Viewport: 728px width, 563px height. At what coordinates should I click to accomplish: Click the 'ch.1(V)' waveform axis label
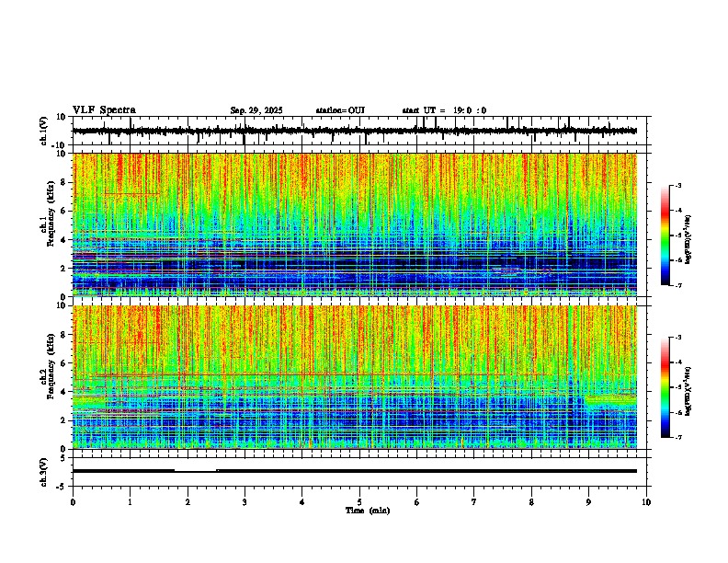tap(44, 131)
